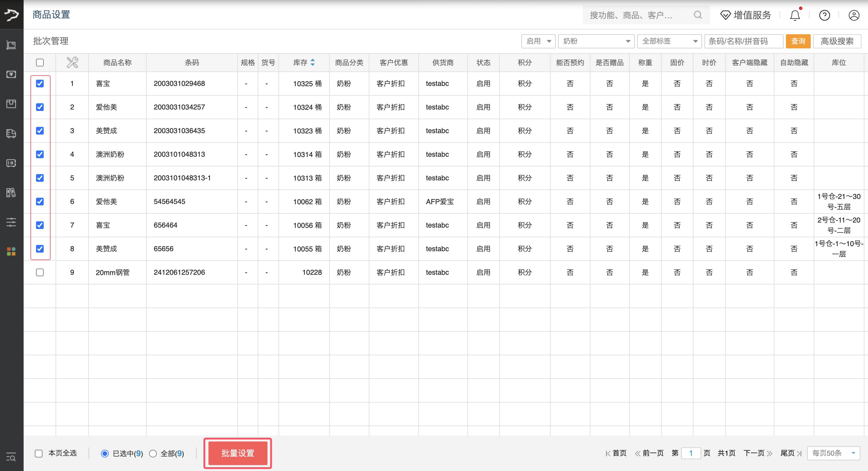The image size is (868, 471).
Task: Open 高级搜索 advanced search
Action: tap(837, 41)
